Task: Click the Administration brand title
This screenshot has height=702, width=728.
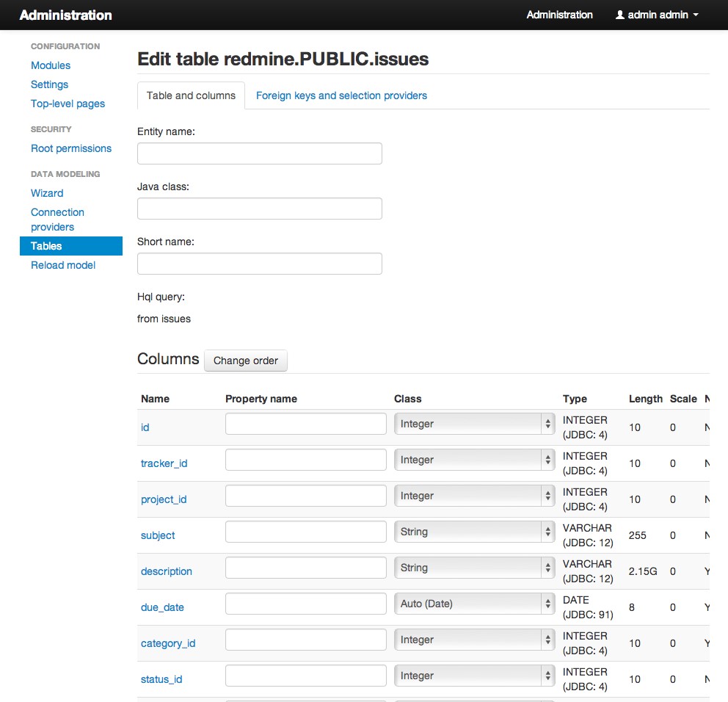Action: coord(65,15)
